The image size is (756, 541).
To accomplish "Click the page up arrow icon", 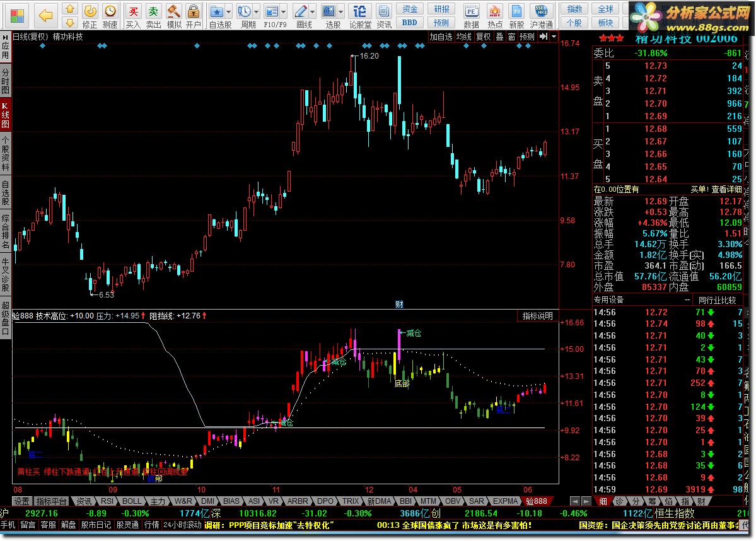I will [x=70, y=9].
